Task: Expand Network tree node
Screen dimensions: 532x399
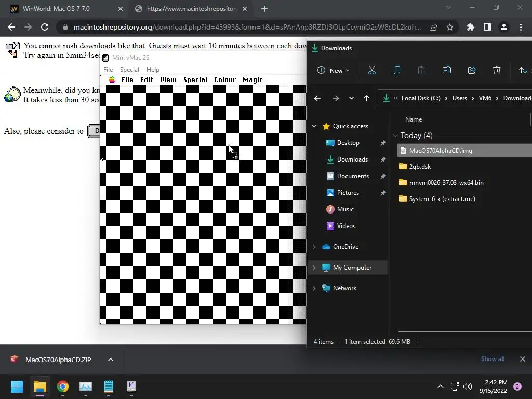Action: pyautogui.click(x=314, y=288)
